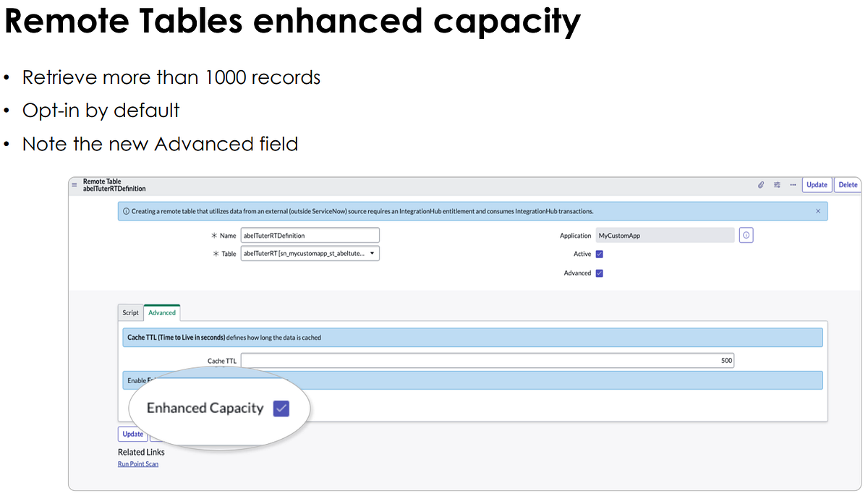
Task: Click the Delete button
Action: [847, 184]
